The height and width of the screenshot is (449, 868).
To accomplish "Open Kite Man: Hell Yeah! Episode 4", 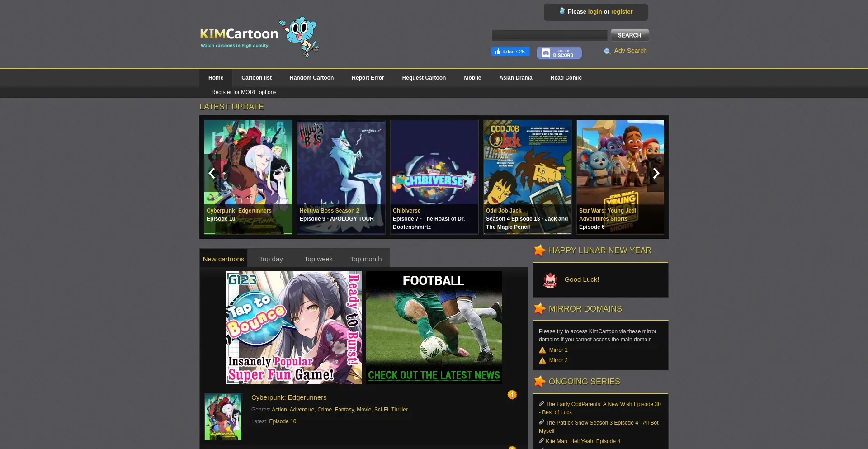I will 583,441.
